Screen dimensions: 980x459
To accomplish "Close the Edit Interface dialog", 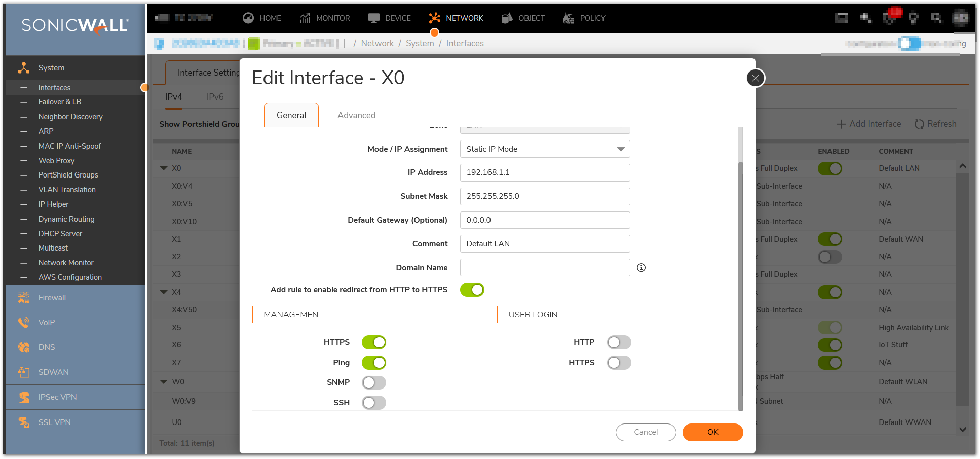I will pos(756,78).
